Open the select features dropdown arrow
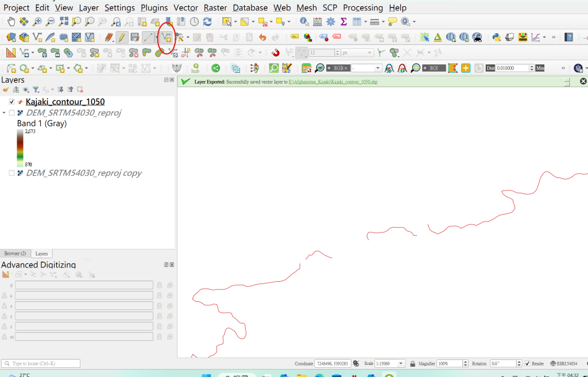The image size is (588, 377). (x=235, y=22)
